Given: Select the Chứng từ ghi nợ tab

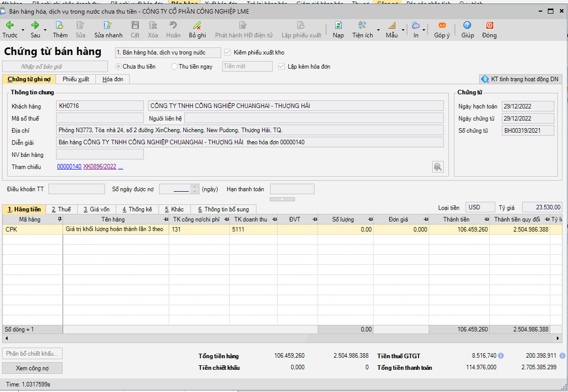Looking at the screenshot, I should pyautogui.click(x=29, y=79).
